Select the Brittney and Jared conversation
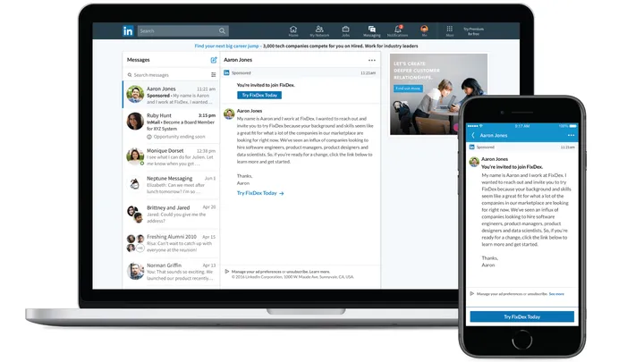 [x=171, y=214]
